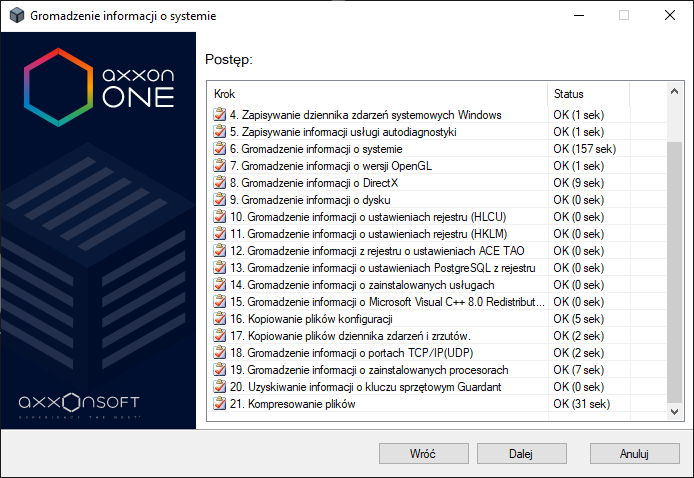This screenshot has height=478, width=694.
Task: Close the dialog with the X button
Action: click(x=670, y=15)
